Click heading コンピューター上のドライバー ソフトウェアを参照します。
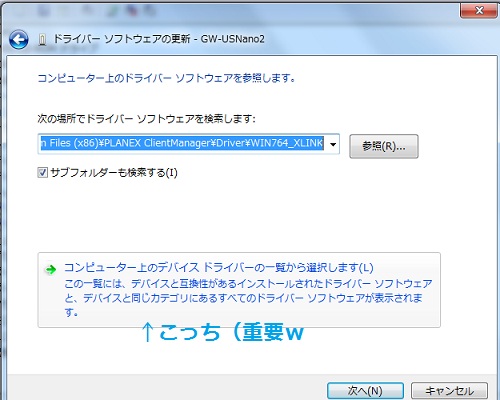Image resolution: width=500 pixels, height=400 pixels. click(167, 78)
